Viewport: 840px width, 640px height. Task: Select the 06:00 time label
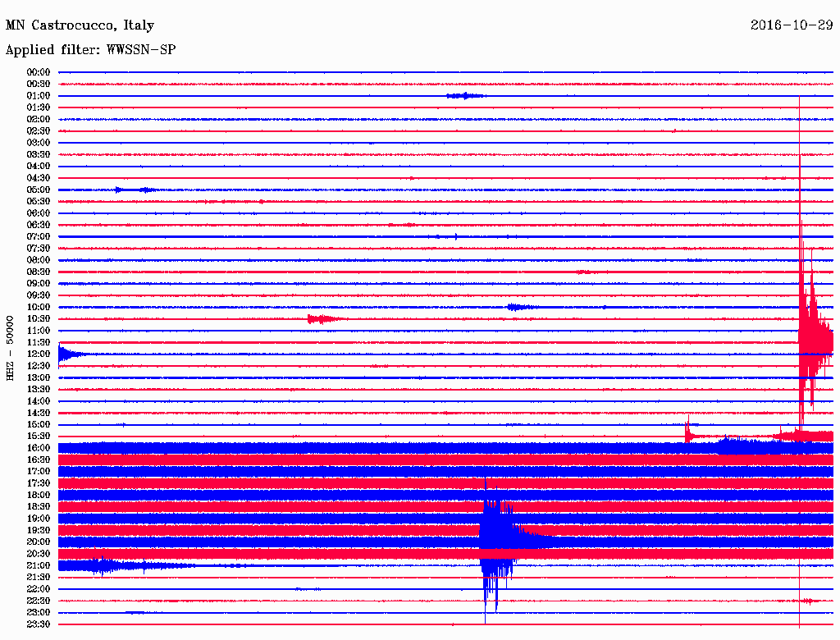[39, 213]
